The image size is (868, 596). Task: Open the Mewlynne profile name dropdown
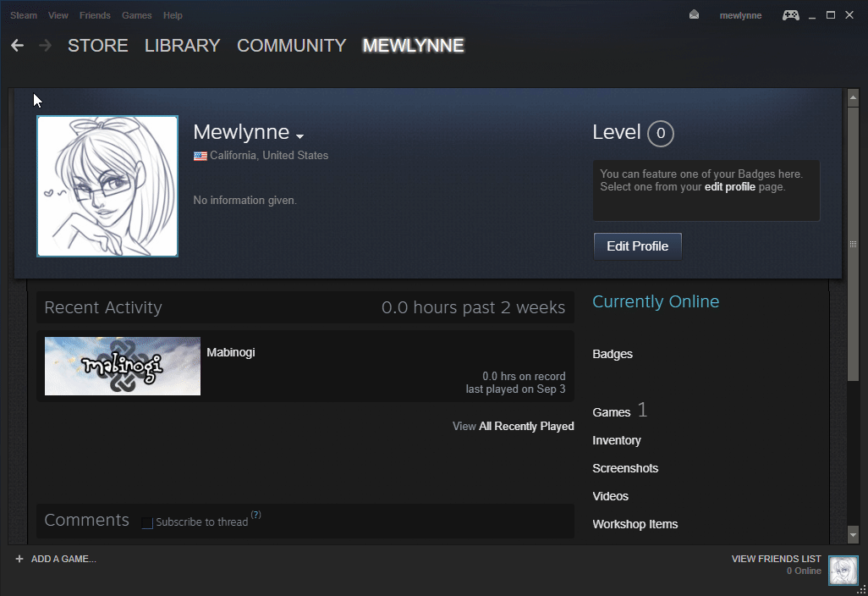(x=299, y=135)
